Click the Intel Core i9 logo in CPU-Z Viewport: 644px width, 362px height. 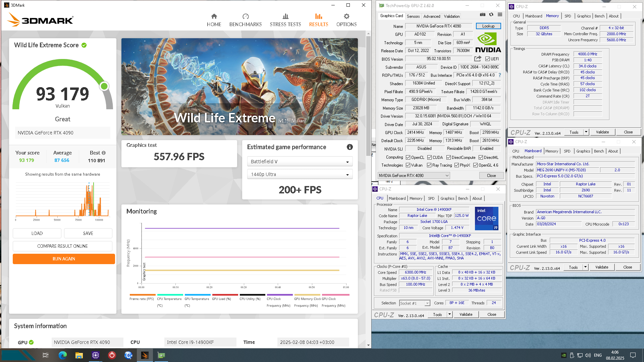487,218
